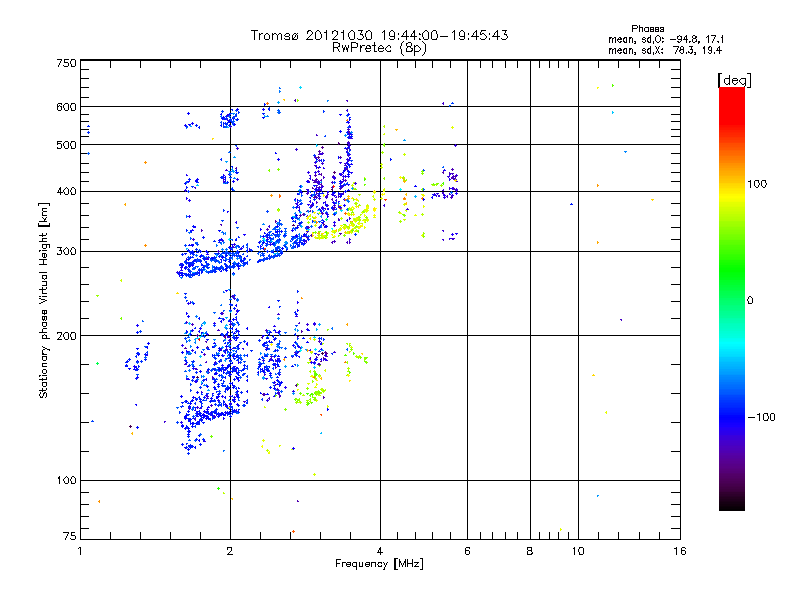800x600 pixels.
Task: Click the x-axis tick label '10'
Action: (x=578, y=551)
